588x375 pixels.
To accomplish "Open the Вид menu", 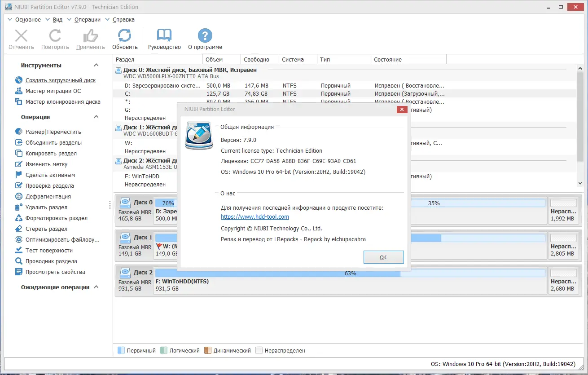I will coord(57,20).
